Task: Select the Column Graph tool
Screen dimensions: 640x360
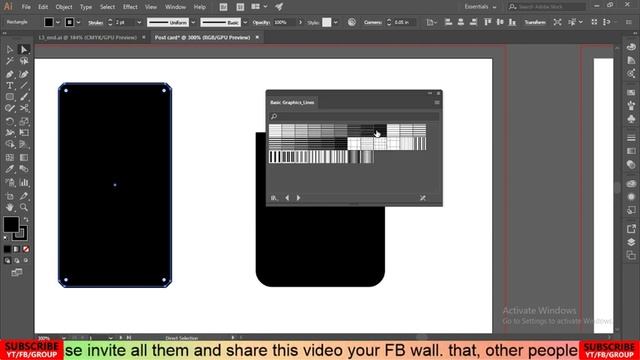Action: tap(24, 182)
